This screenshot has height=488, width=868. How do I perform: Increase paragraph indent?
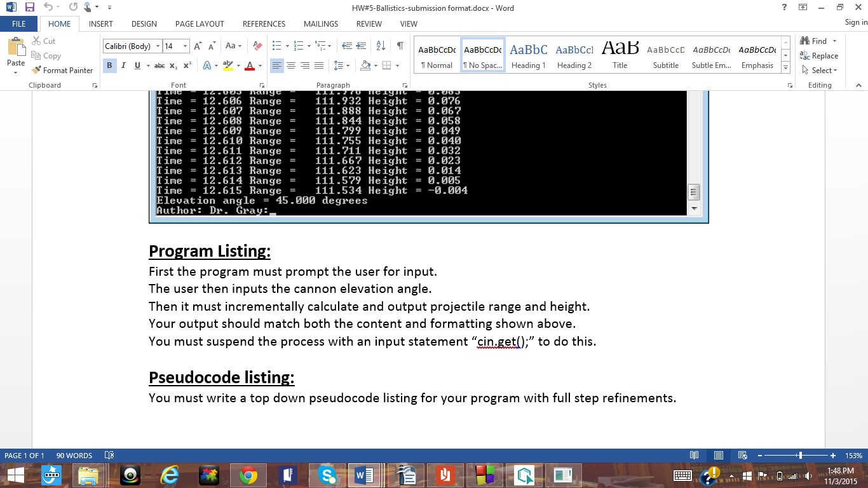click(360, 46)
